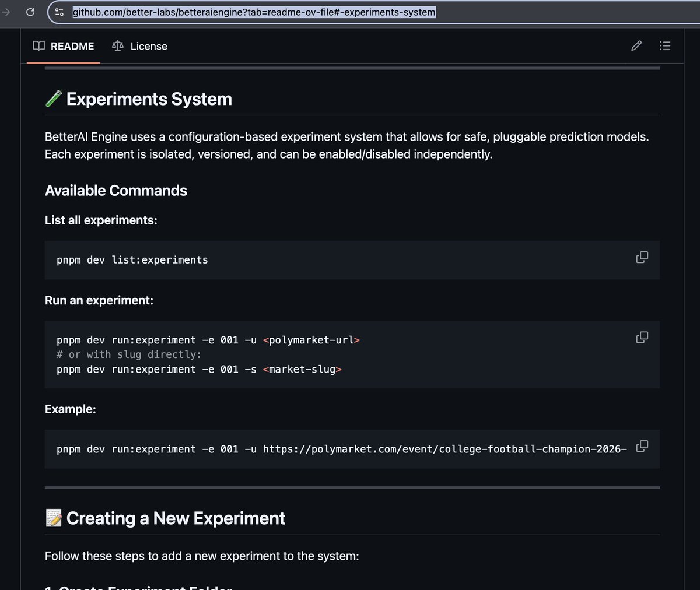
Task: Click '<market-slug>' placeholder in code
Action: pyautogui.click(x=302, y=369)
